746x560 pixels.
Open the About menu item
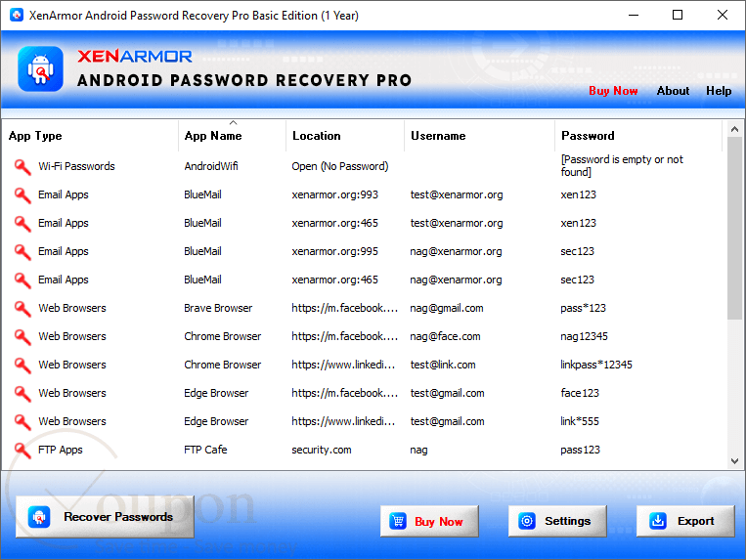[673, 91]
